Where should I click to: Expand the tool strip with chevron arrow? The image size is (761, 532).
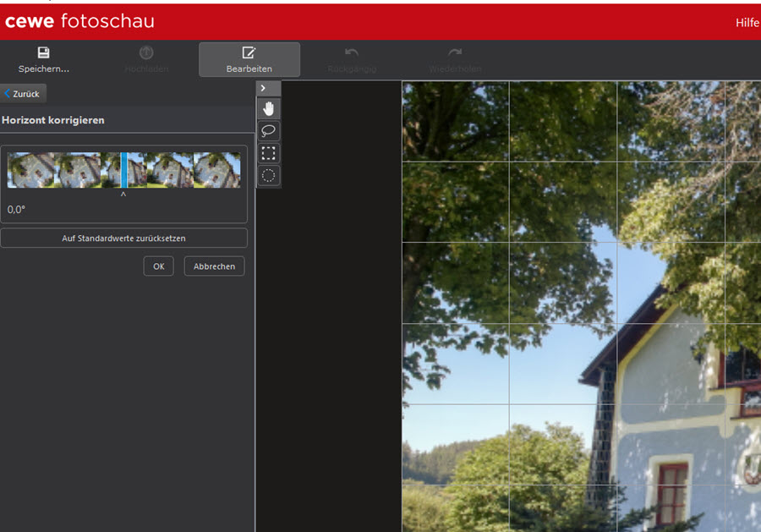click(264, 88)
